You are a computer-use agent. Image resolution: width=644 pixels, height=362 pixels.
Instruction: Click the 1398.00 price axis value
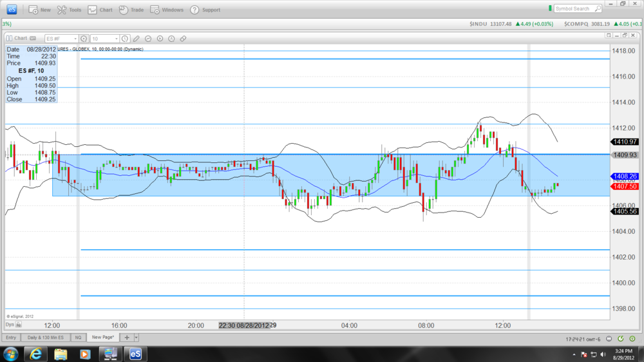623,309
